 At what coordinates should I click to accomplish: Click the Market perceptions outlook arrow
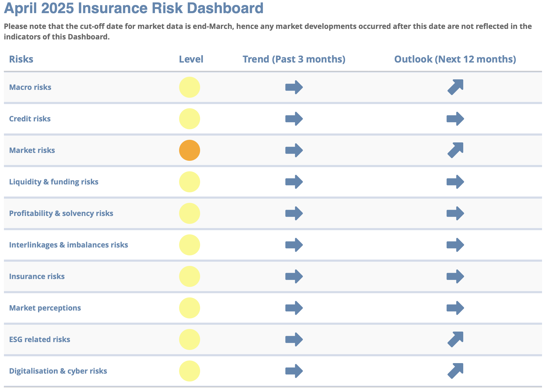(455, 308)
